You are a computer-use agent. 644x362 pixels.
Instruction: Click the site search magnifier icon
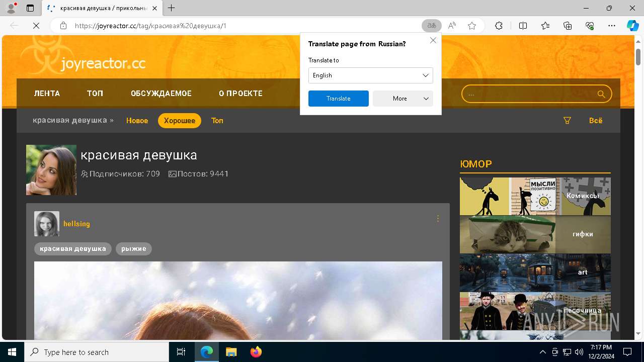601,94
